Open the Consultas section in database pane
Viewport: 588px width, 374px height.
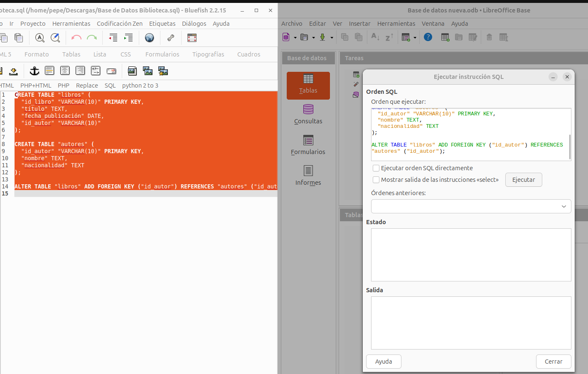click(x=308, y=114)
